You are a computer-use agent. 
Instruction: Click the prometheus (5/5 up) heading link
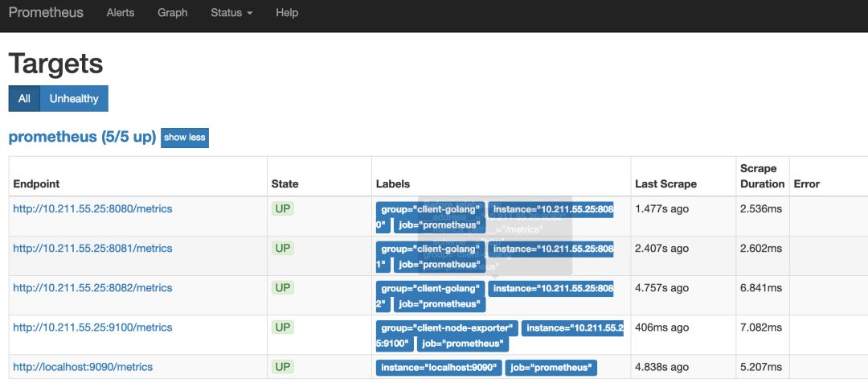coord(82,137)
